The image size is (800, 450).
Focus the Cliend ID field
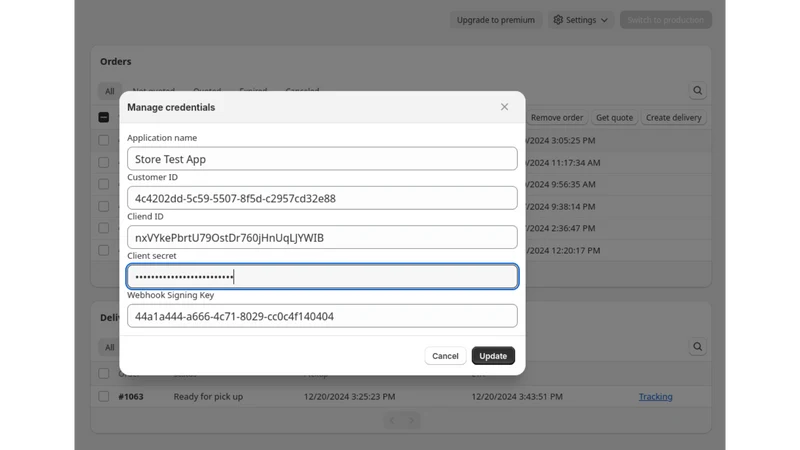point(322,237)
